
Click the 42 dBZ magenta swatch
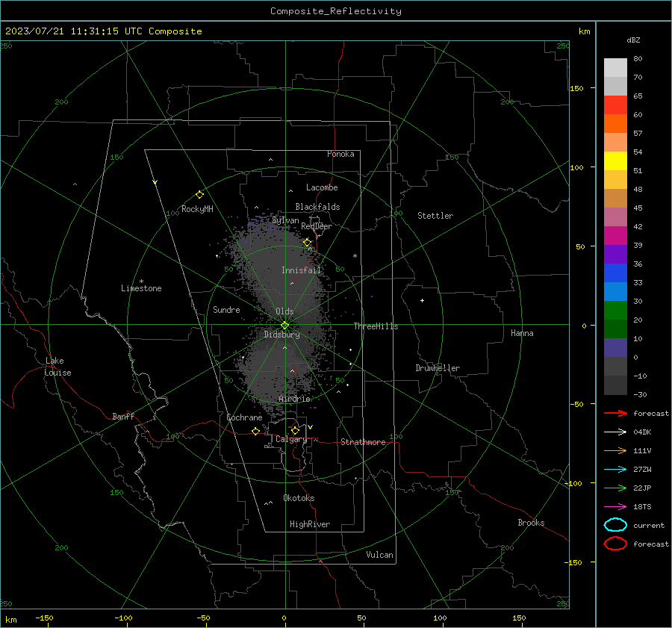coord(615,235)
